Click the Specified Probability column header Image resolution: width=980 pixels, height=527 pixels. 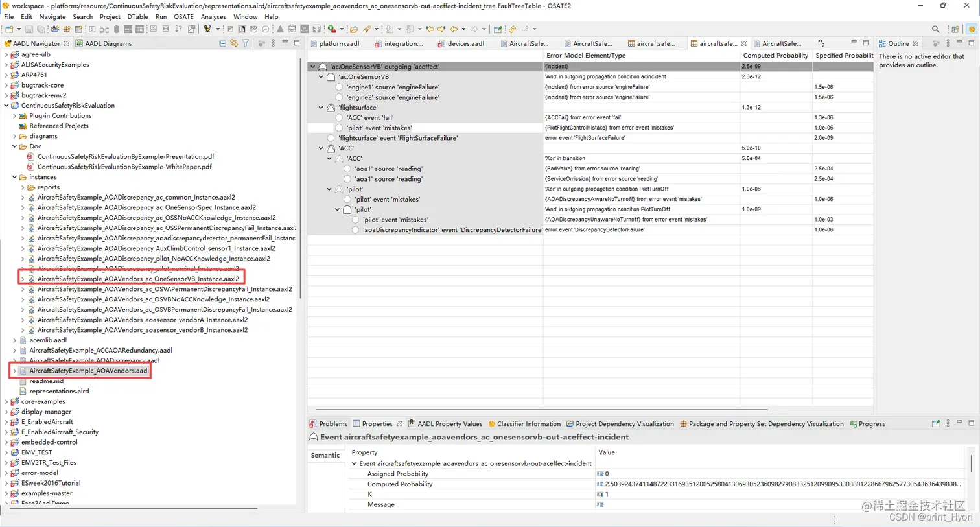point(843,56)
